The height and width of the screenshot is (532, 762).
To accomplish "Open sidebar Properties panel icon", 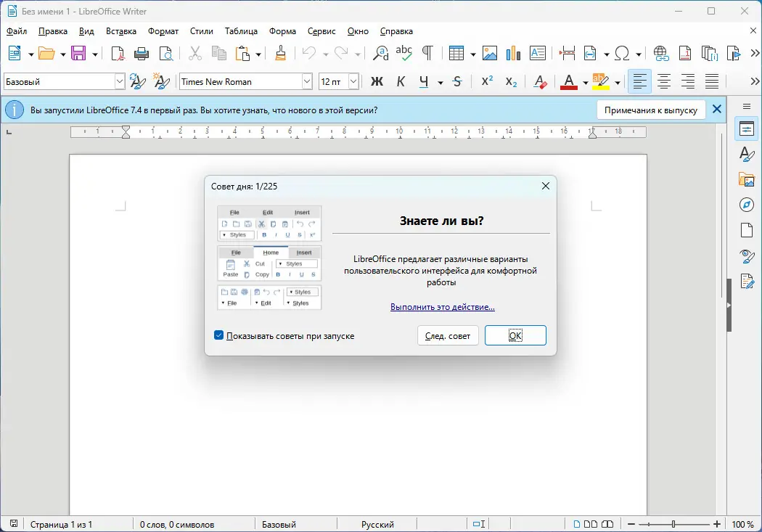I will [x=747, y=128].
